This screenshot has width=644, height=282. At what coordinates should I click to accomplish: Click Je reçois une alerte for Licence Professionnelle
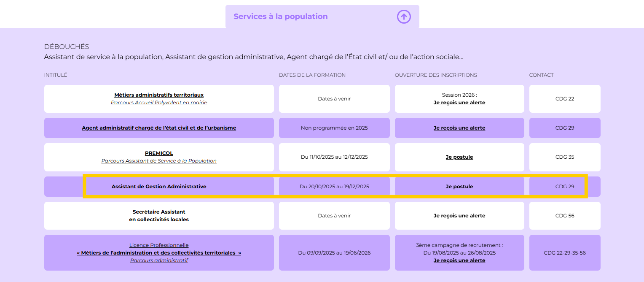click(x=459, y=260)
